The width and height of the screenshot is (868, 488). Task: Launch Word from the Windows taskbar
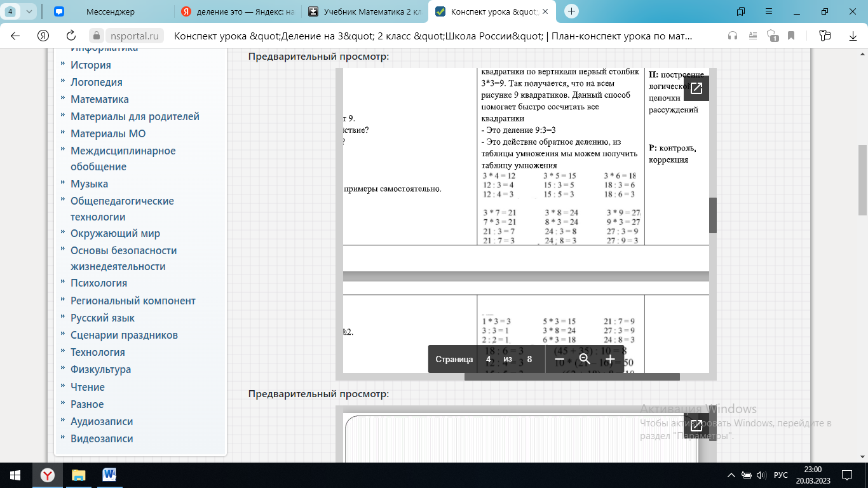point(109,475)
